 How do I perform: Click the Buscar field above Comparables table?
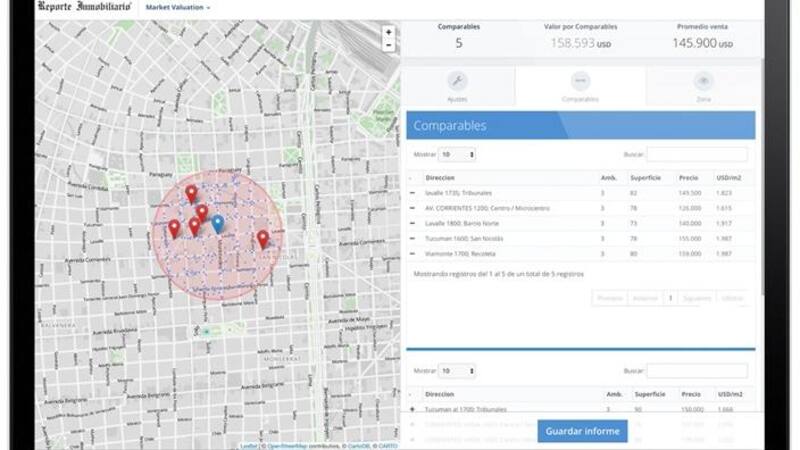[696, 155]
